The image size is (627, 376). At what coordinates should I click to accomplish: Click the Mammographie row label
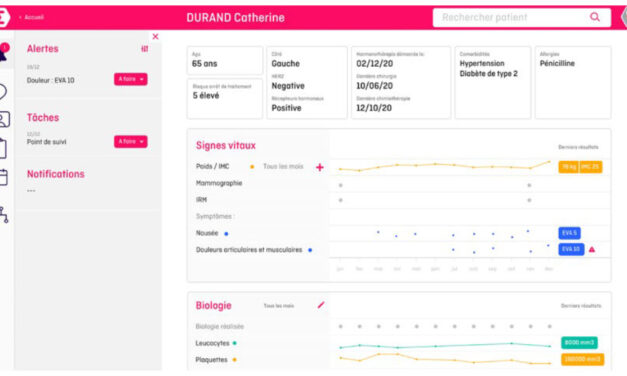pos(219,183)
